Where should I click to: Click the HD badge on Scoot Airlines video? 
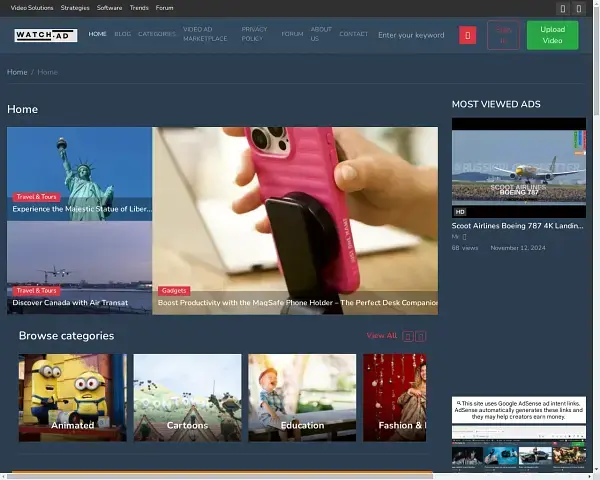click(x=460, y=212)
